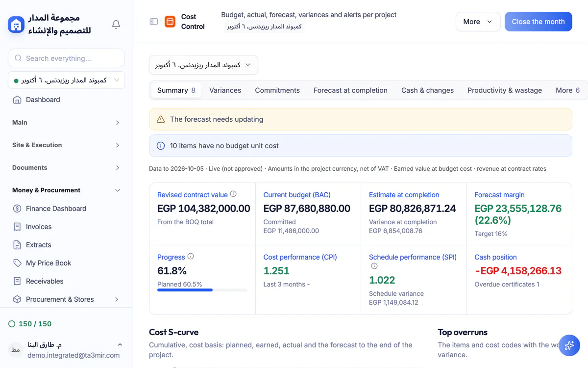Click the Search everything input field
The height and width of the screenshot is (368, 588).
[66, 58]
